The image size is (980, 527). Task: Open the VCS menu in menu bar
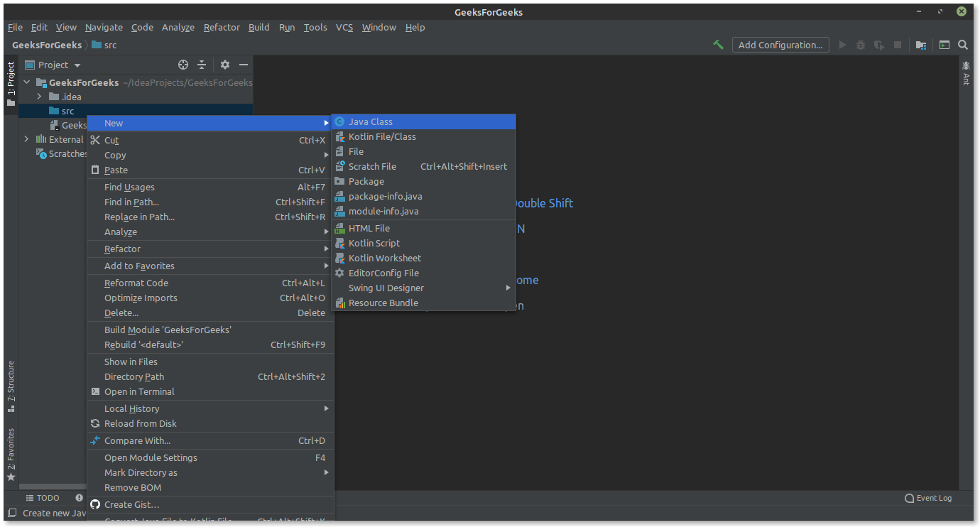point(344,27)
